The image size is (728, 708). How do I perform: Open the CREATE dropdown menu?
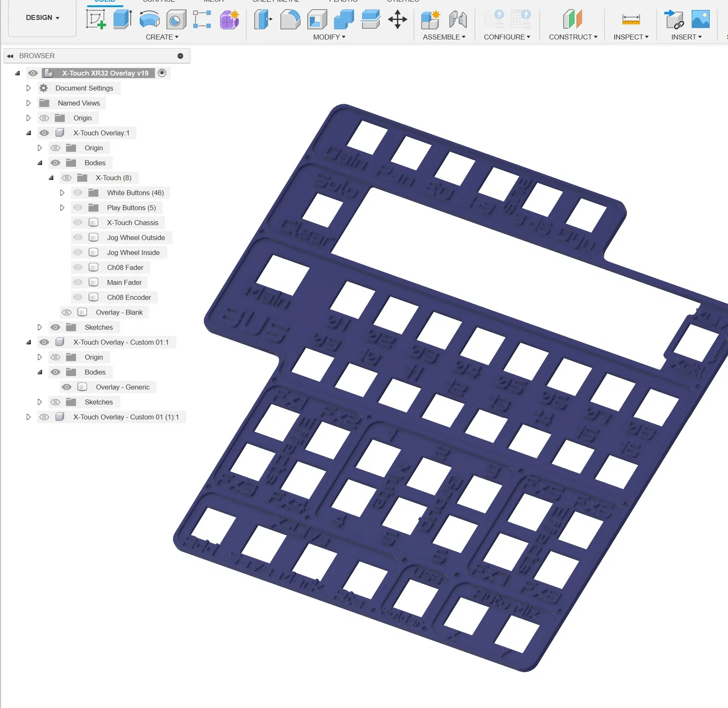162,37
